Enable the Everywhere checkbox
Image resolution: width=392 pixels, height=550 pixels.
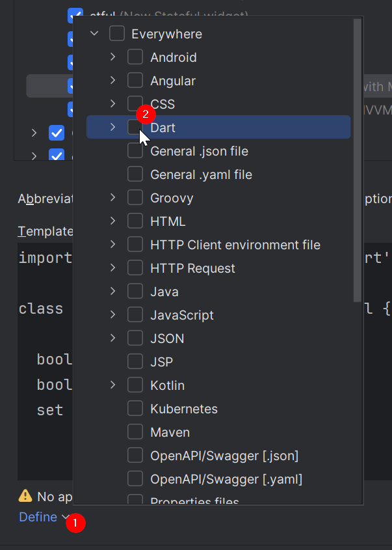pyautogui.click(x=117, y=34)
